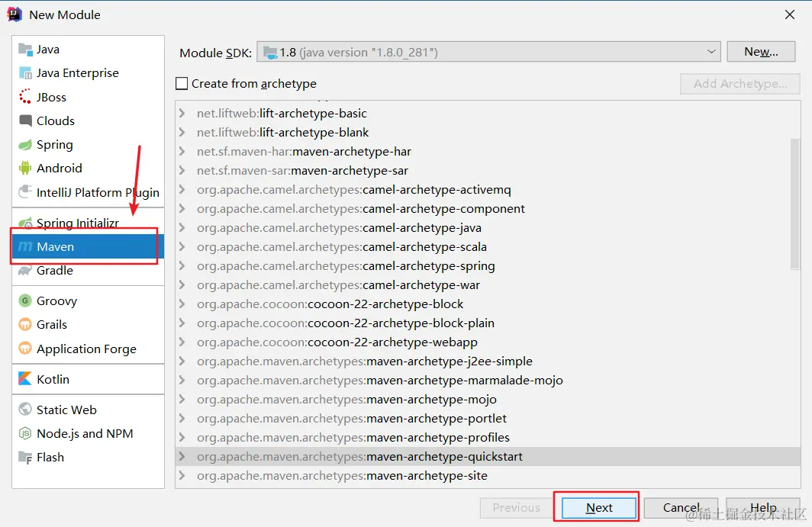
Task: Click the Static Web globe icon
Action: click(25, 410)
